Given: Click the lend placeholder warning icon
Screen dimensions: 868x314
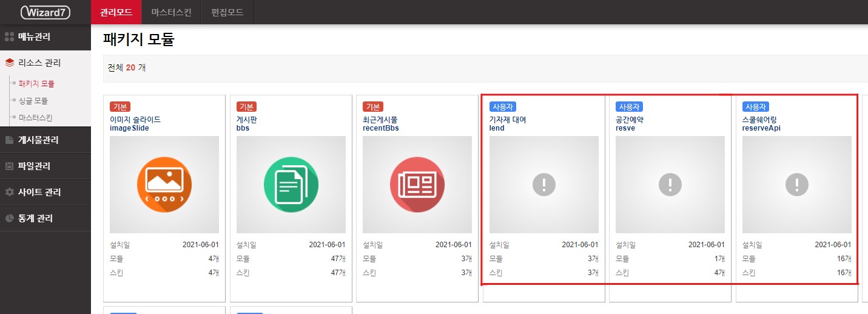Looking at the screenshot, I should [544, 185].
